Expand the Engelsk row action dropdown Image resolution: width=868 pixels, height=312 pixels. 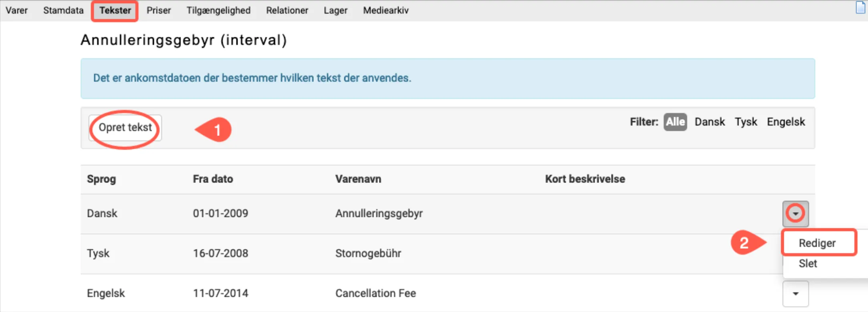click(x=795, y=294)
